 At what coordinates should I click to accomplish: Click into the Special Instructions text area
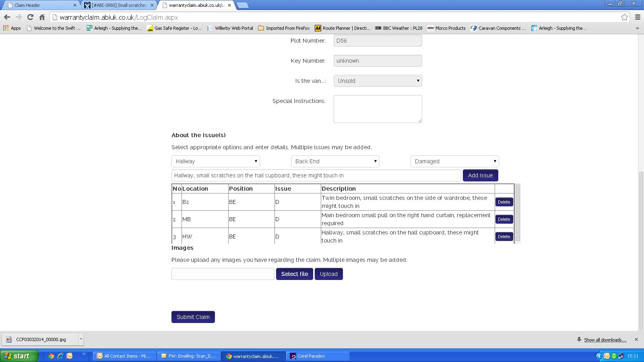click(378, 109)
